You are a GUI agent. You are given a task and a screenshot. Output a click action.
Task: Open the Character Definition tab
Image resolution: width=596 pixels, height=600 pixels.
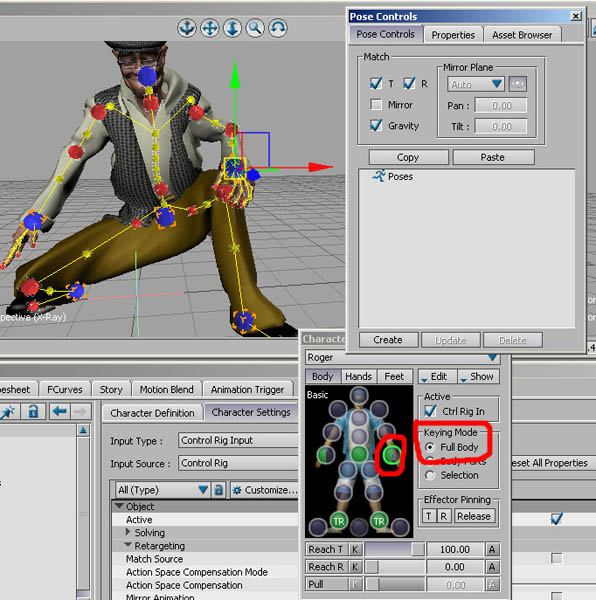pos(152,412)
